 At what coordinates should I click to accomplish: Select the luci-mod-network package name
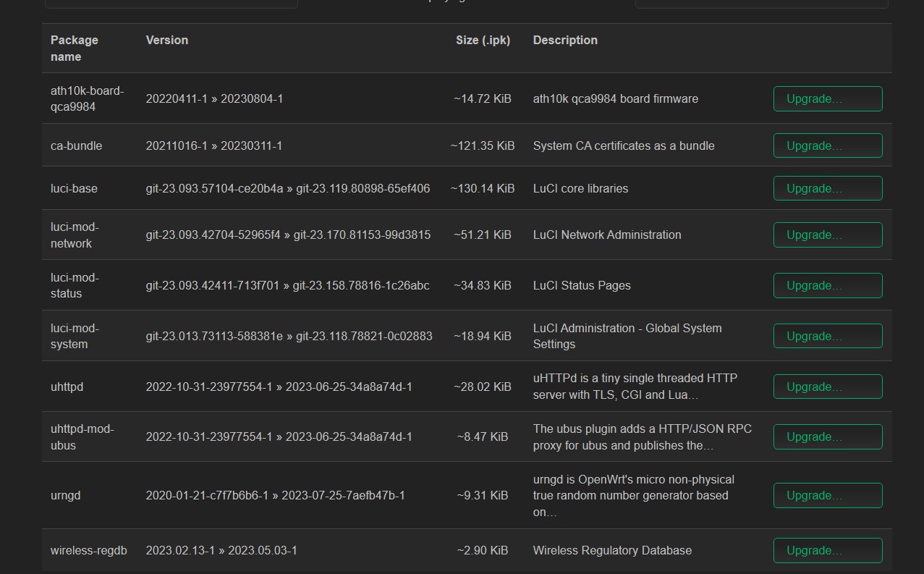click(x=75, y=235)
